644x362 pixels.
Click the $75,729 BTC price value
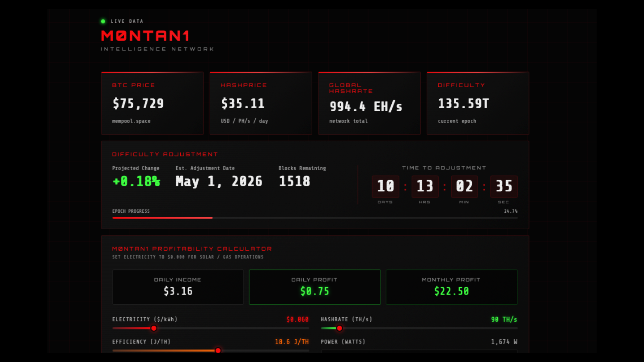click(x=138, y=104)
